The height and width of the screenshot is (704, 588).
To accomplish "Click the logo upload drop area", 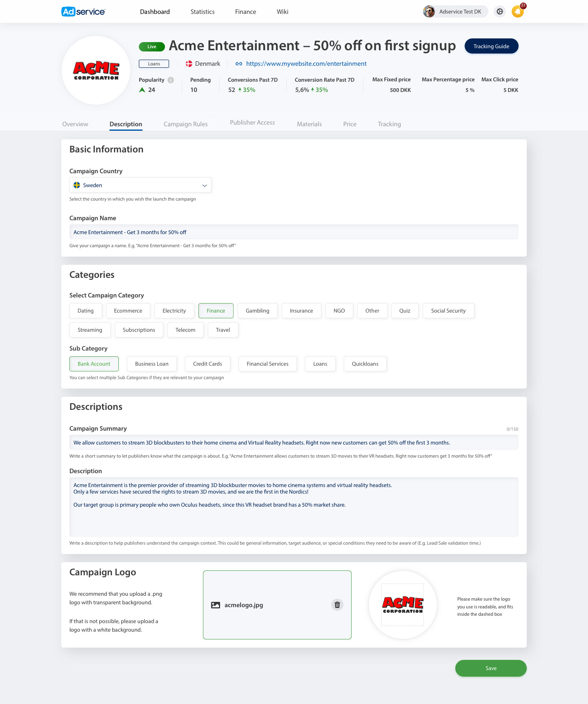I will coord(277,605).
